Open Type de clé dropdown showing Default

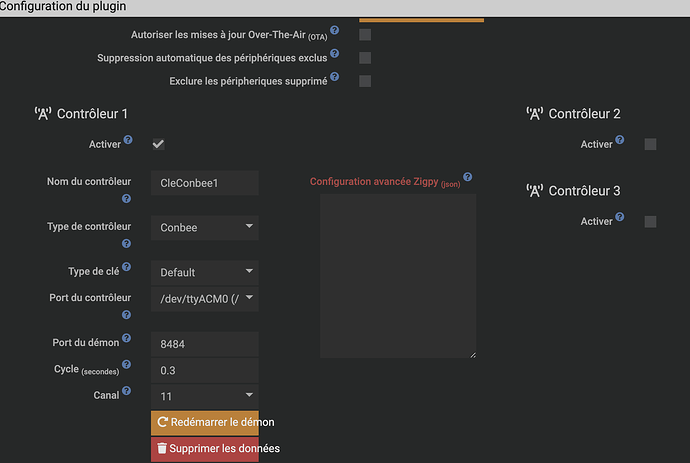204,272
